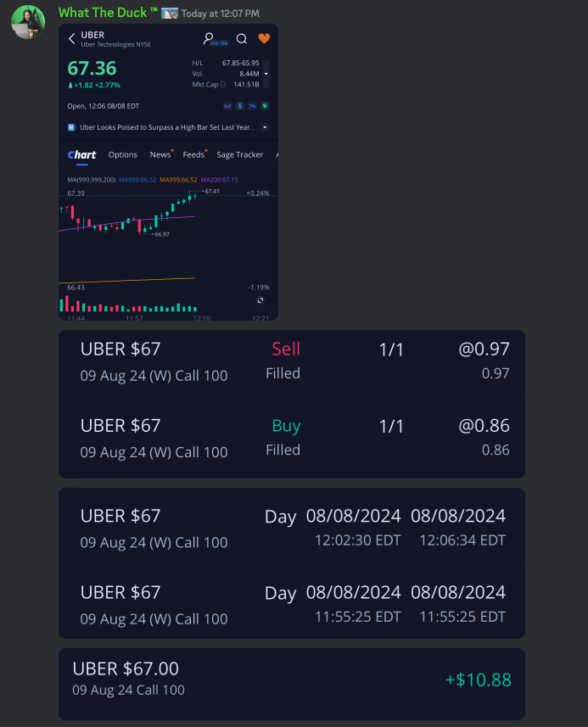Screen dimensions: 588x727
Task: Click the level indicator icon left of dollar sign
Action: tap(227, 106)
